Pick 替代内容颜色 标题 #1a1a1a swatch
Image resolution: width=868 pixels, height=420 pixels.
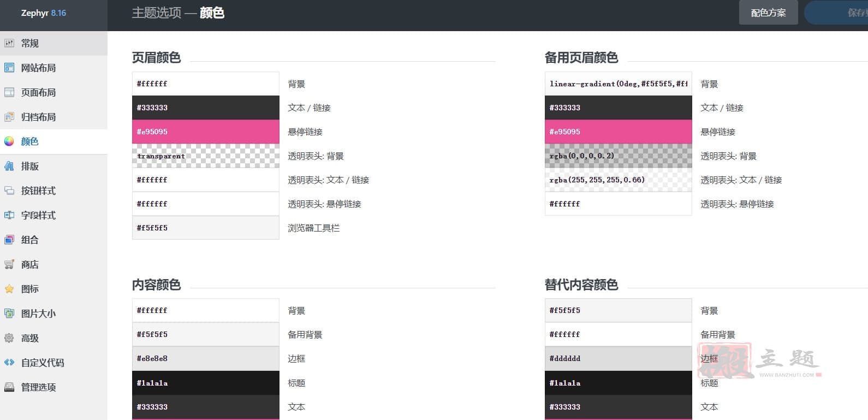[x=619, y=383]
